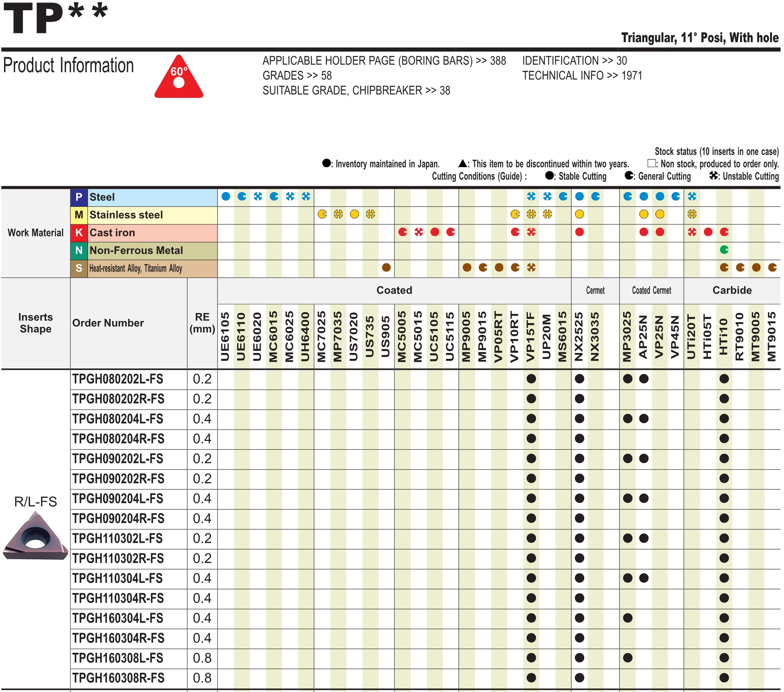Click the Stable Cutting legend circle
Viewport: 784px width, 692px height.
click(x=549, y=176)
